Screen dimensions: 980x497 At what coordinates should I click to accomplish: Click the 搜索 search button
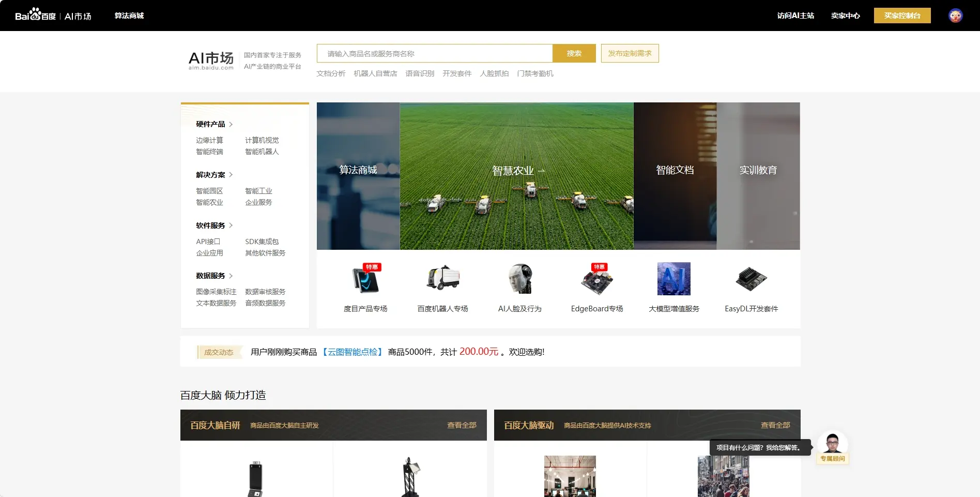[574, 53]
